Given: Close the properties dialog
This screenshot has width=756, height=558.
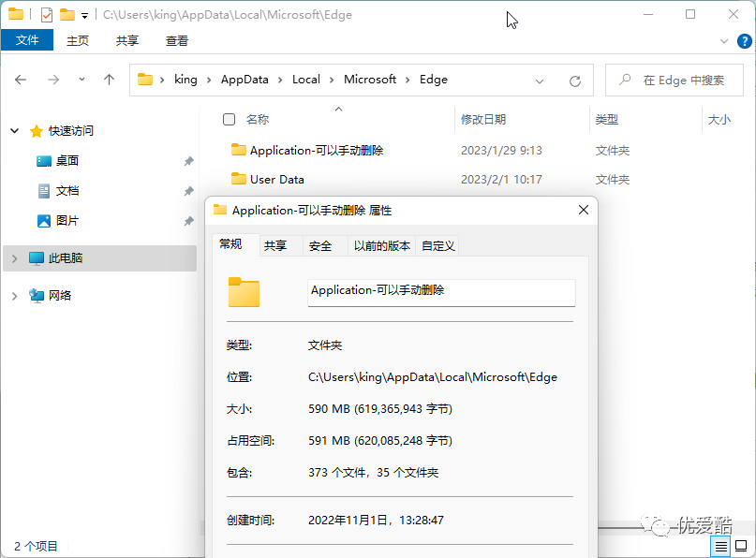Looking at the screenshot, I should [584, 210].
